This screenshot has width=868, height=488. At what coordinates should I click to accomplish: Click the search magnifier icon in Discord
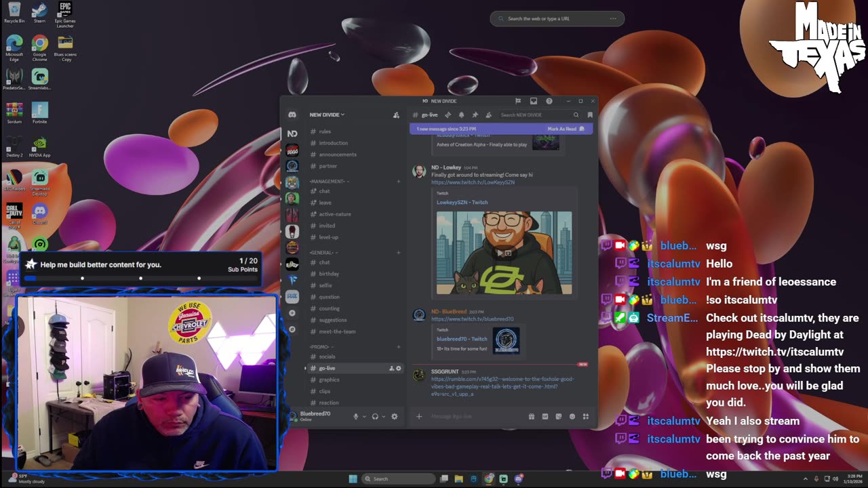[576, 115]
